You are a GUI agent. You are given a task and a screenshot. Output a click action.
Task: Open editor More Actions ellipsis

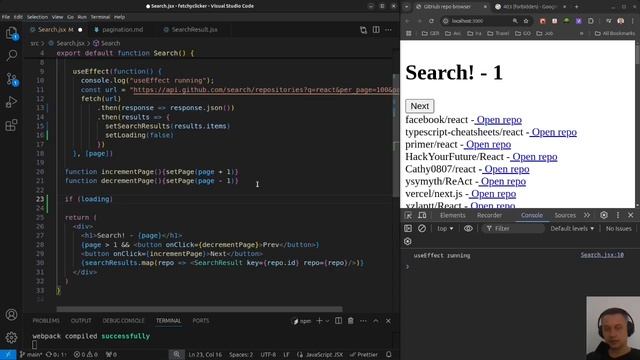388,30
